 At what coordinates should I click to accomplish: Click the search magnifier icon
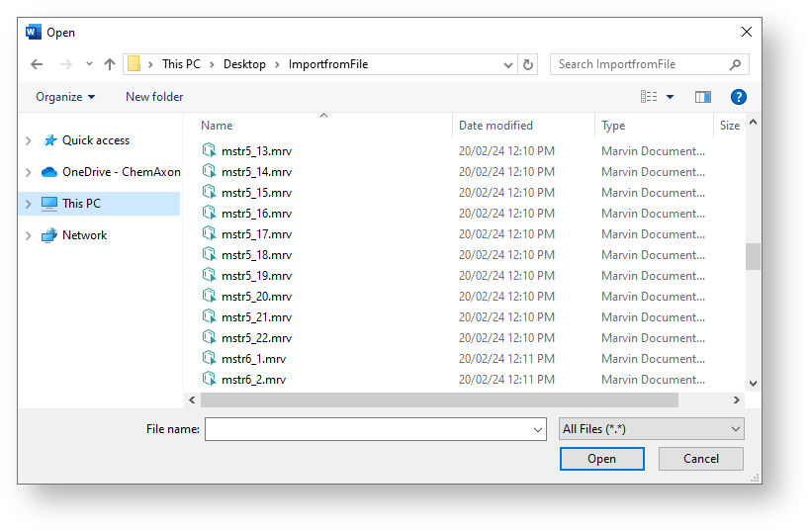735,64
